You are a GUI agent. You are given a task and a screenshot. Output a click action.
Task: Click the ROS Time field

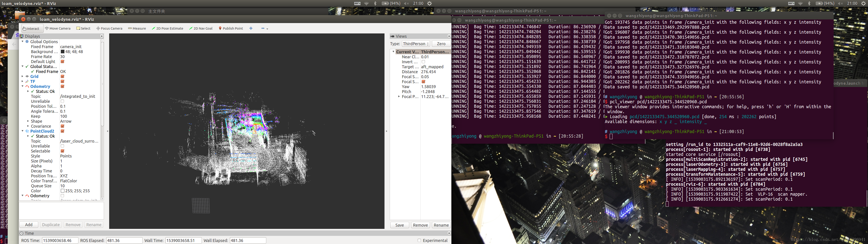point(60,240)
